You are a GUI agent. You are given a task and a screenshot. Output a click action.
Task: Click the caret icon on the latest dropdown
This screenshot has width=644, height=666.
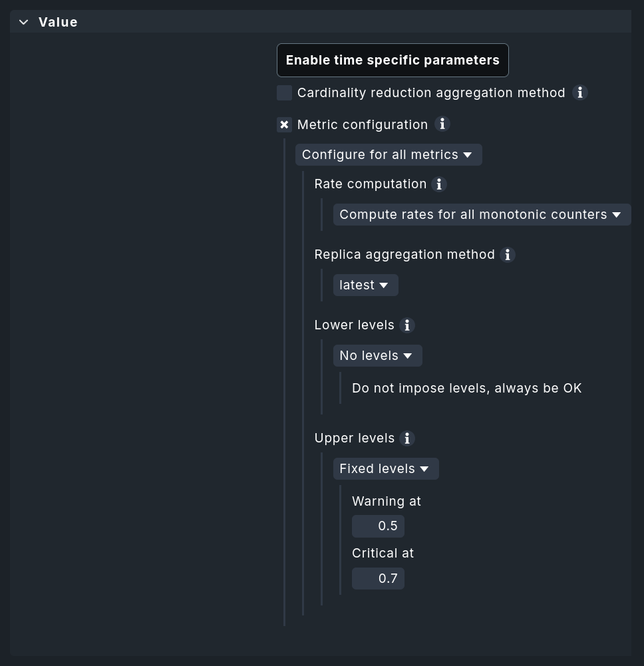coord(385,285)
